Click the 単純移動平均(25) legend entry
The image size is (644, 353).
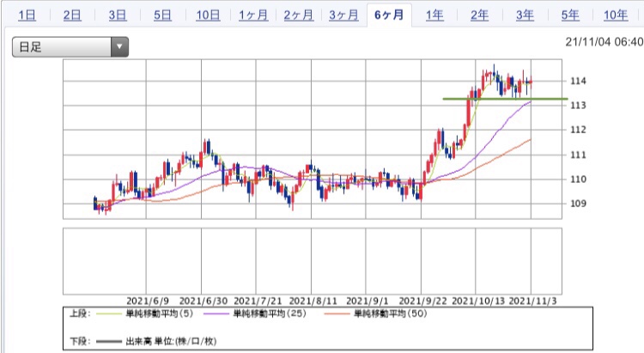tap(270, 314)
